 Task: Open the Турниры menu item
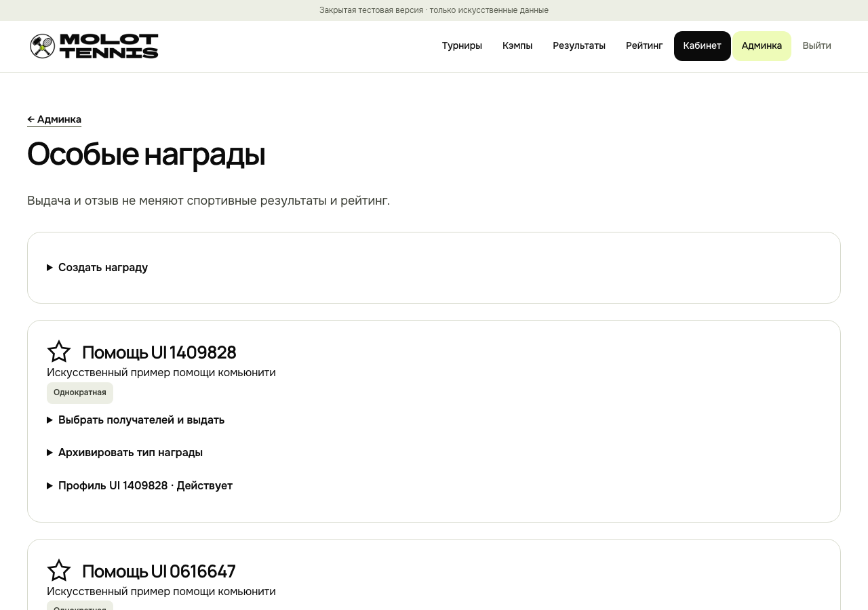click(x=462, y=46)
